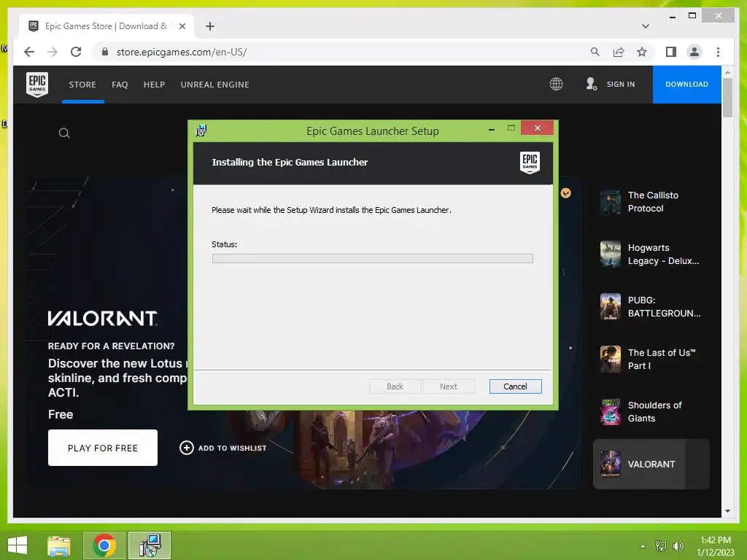Open the volume tray icon
The height and width of the screenshot is (560, 747).
point(678,546)
